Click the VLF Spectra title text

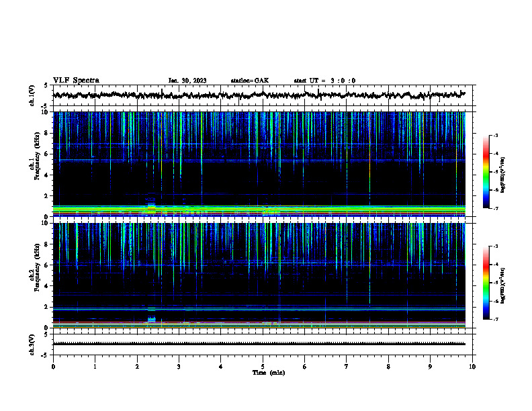76,81
